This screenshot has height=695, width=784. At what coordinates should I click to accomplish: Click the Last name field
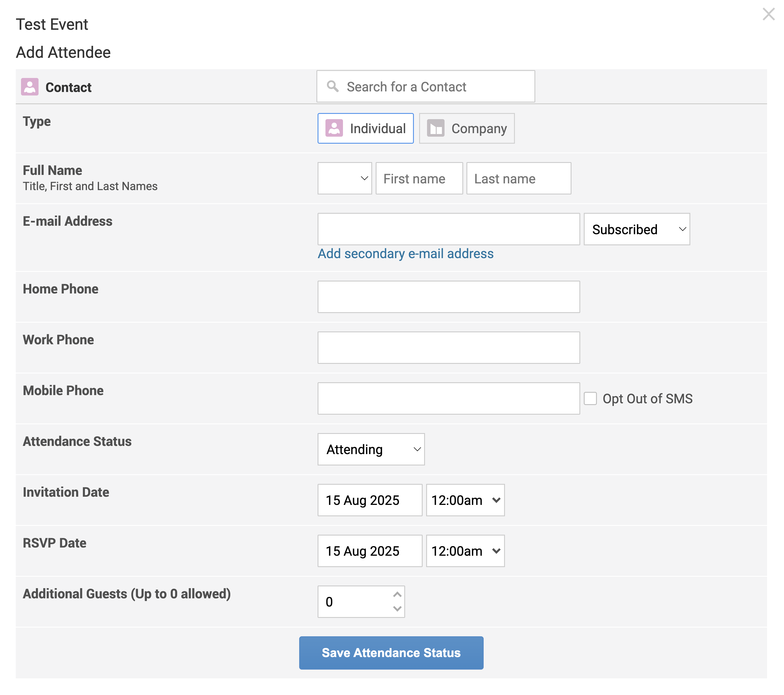[519, 178]
